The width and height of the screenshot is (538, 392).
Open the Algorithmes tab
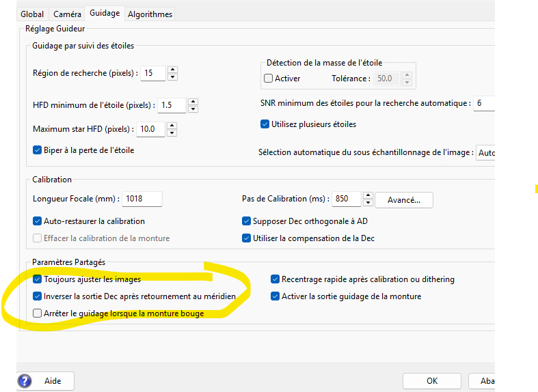[x=150, y=14]
